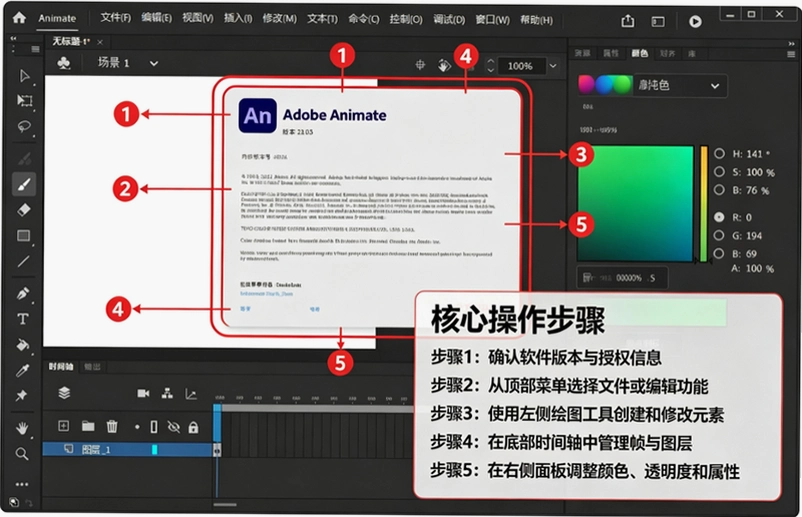Switch to the 对齐 panel tab
The width and height of the screenshot is (802, 517).
point(667,53)
